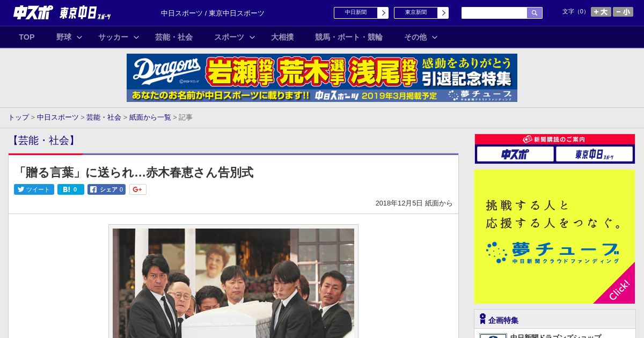Screen dimensions: 644x338
Task: Expand the その他 dropdown chevron
Action: click(x=435, y=37)
